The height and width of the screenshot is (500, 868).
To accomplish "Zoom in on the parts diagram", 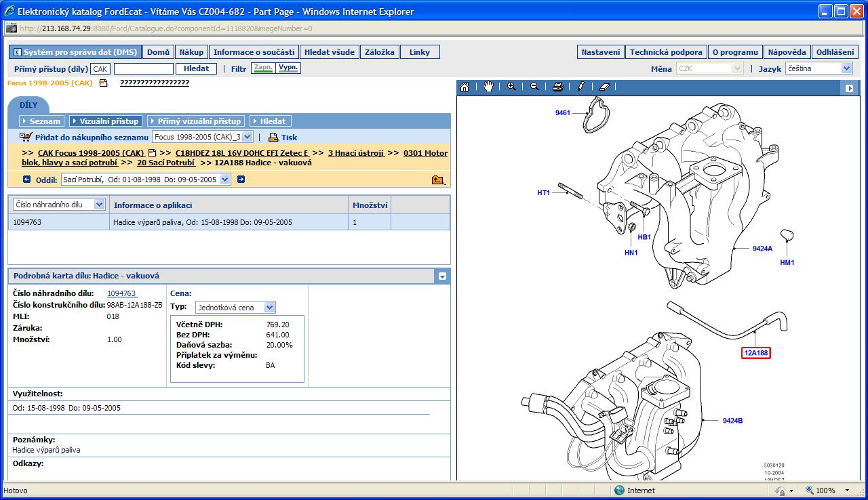I will pyautogui.click(x=511, y=87).
